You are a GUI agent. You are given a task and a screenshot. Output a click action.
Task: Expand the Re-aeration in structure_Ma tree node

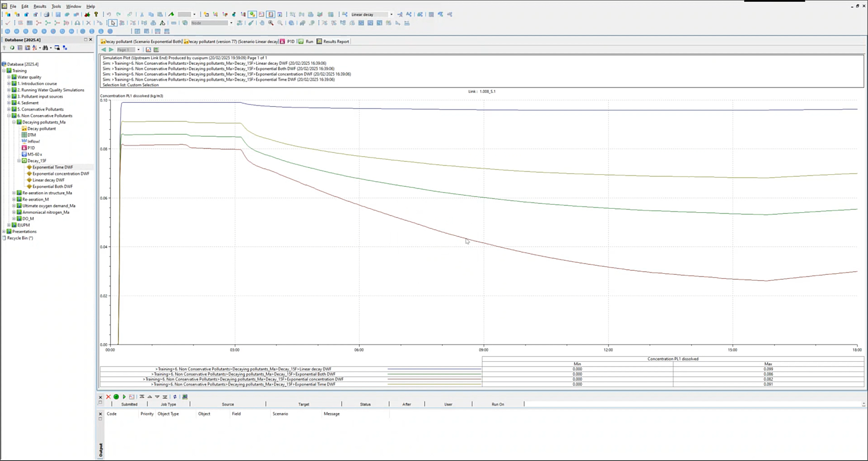14,192
